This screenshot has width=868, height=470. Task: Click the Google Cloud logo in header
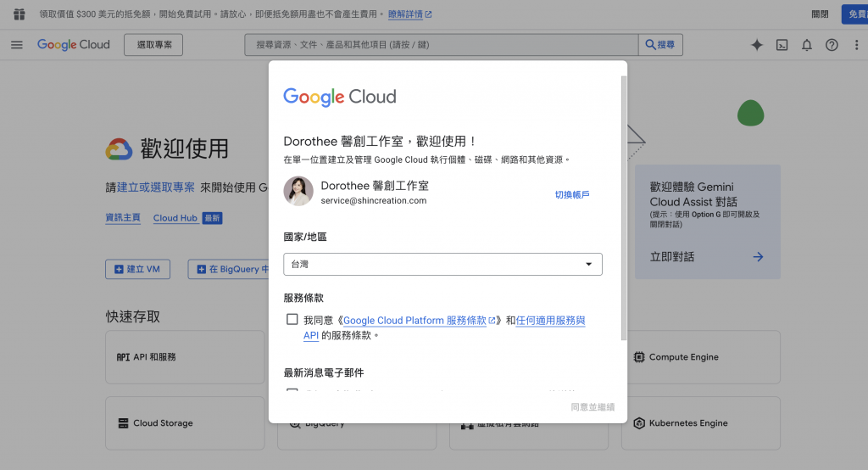pyautogui.click(x=74, y=44)
